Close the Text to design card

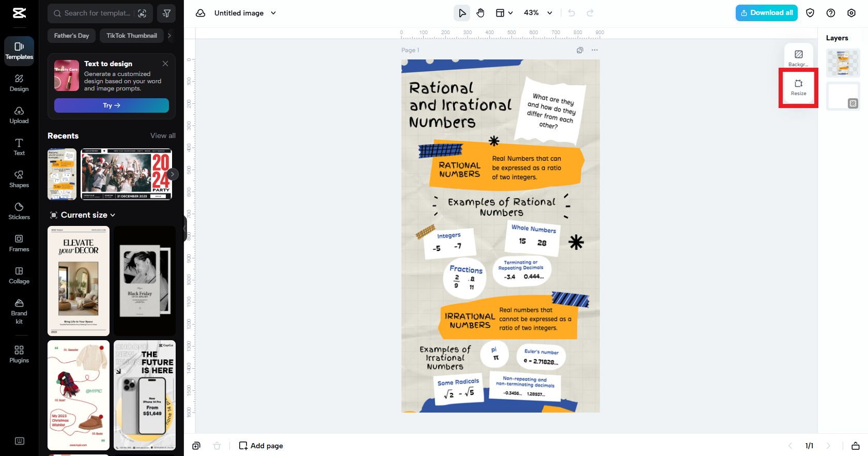pos(165,64)
